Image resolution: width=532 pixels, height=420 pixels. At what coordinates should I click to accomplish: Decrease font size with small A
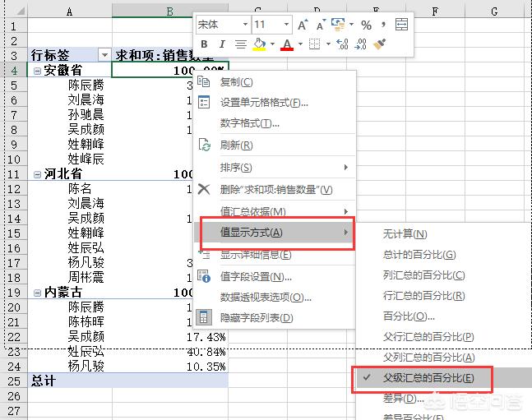[x=321, y=25]
